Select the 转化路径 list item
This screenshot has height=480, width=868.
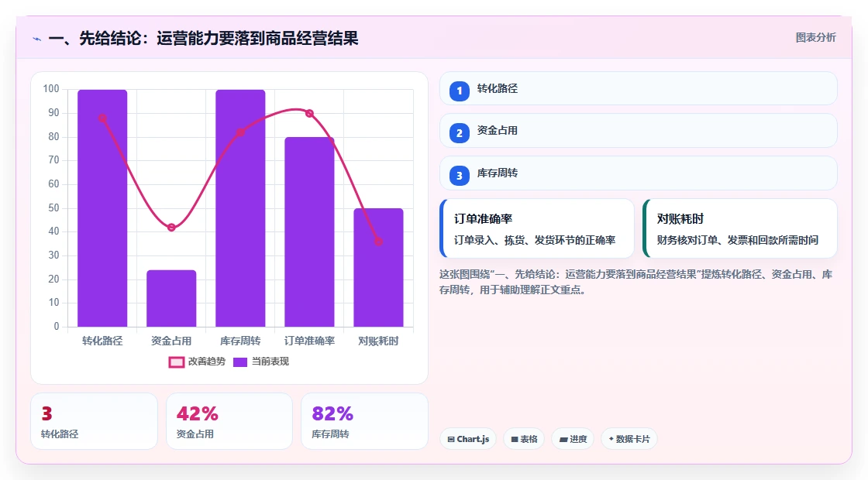click(639, 88)
